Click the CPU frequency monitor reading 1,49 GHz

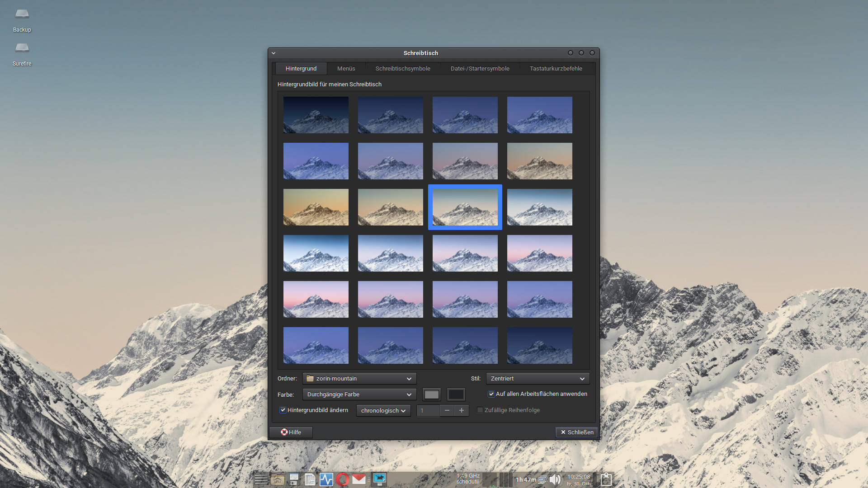468,479
